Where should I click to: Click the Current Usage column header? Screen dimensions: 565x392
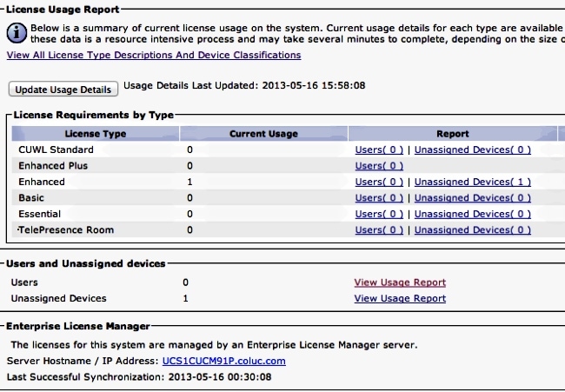tap(263, 134)
